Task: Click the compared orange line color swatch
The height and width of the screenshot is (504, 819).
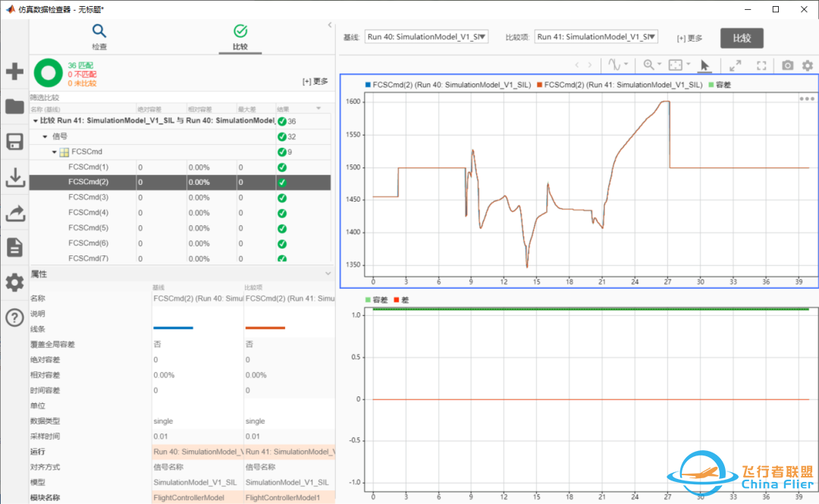Action: tap(265, 328)
